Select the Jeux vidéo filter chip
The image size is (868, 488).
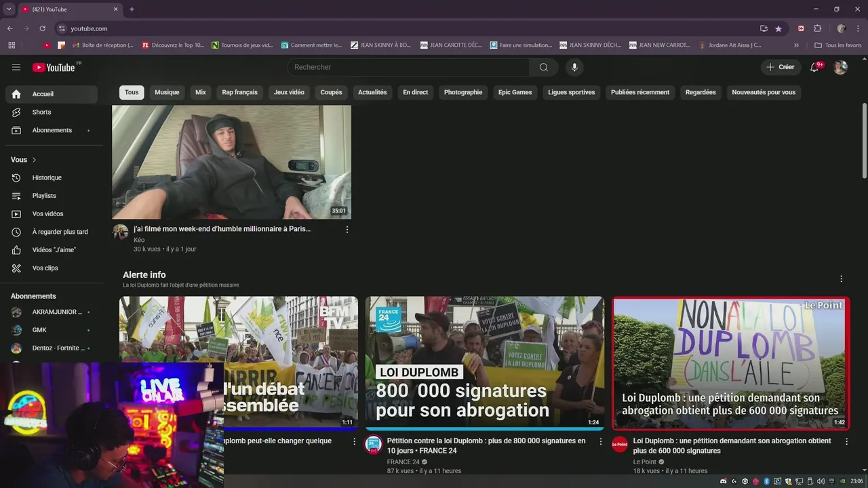coord(289,92)
